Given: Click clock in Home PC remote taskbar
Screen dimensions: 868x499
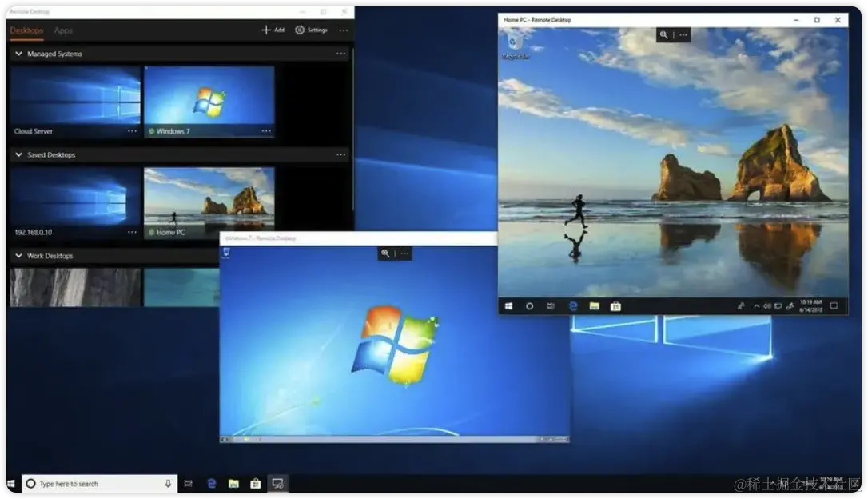Looking at the screenshot, I should tap(811, 306).
